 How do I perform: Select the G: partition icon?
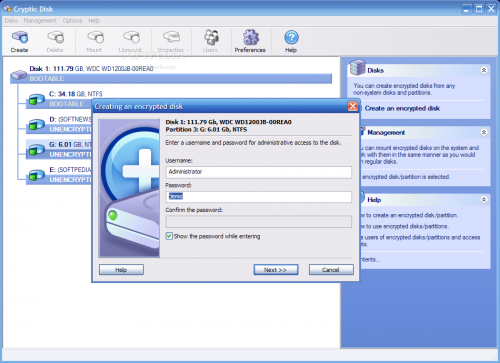(36, 150)
